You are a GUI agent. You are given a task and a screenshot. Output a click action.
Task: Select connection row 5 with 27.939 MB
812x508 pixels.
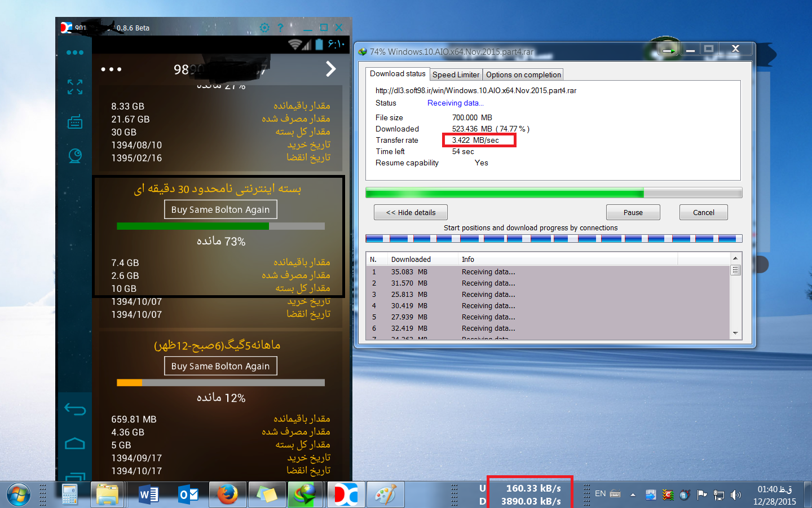[548, 317]
